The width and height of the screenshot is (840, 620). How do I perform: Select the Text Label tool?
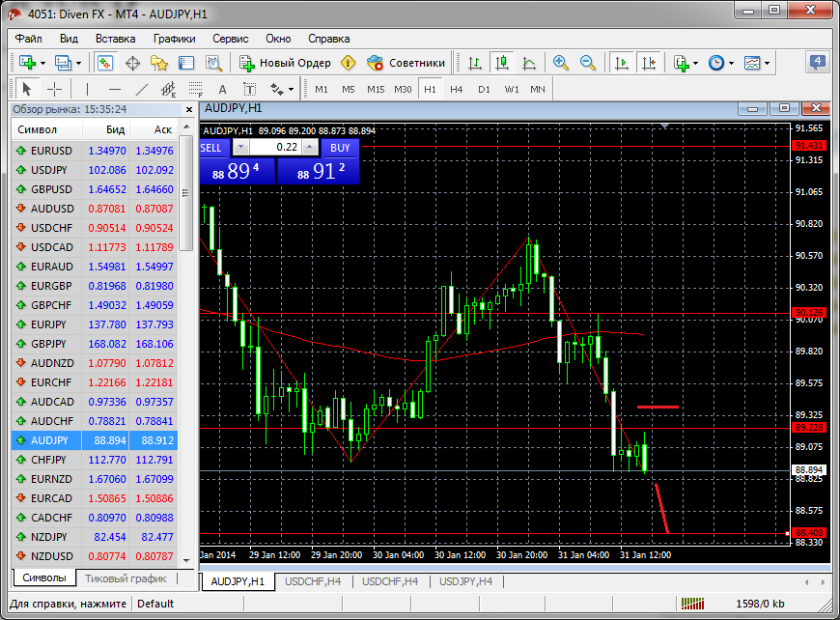click(x=250, y=89)
